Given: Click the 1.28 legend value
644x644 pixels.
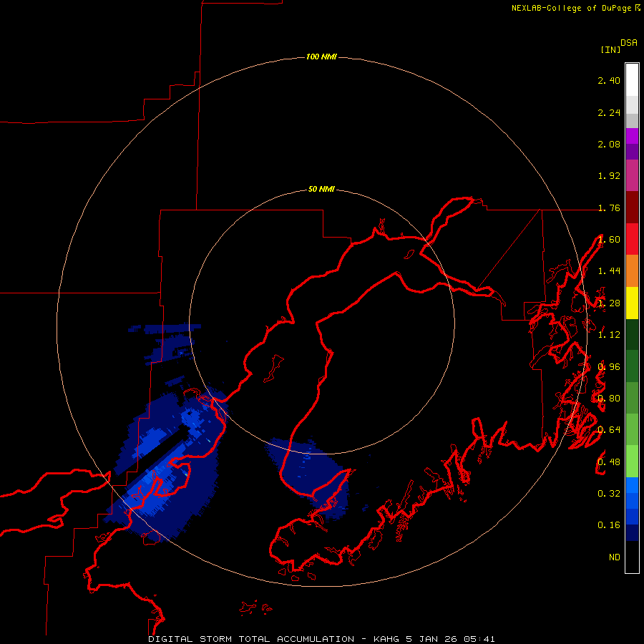Looking at the screenshot, I should click(x=609, y=303).
